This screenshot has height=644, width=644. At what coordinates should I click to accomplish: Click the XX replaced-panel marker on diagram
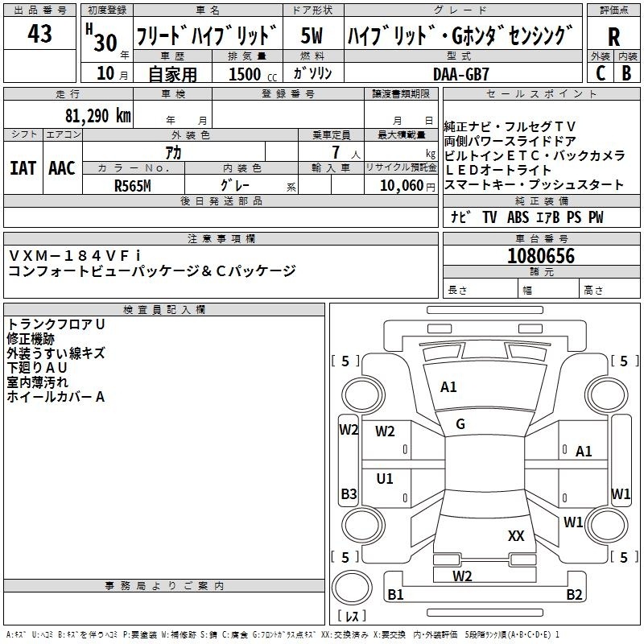(516, 535)
